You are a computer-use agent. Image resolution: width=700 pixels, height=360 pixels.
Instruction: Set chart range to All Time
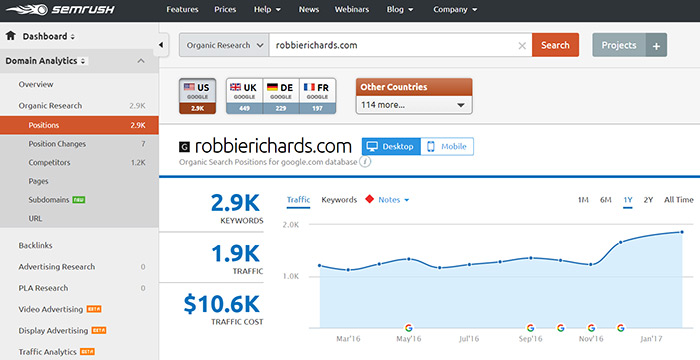tap(679, 200)
